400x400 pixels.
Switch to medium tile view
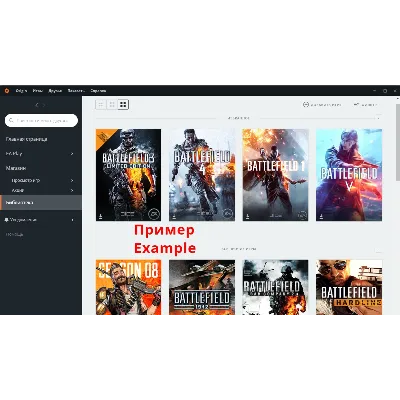(112, 105)
